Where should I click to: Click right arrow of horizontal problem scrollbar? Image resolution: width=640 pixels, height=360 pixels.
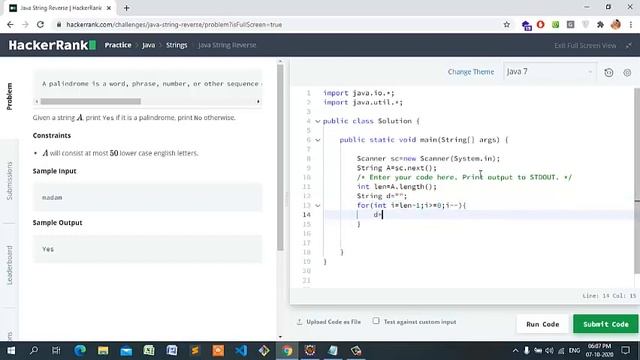pyautogui.click(x=258, y=101)
